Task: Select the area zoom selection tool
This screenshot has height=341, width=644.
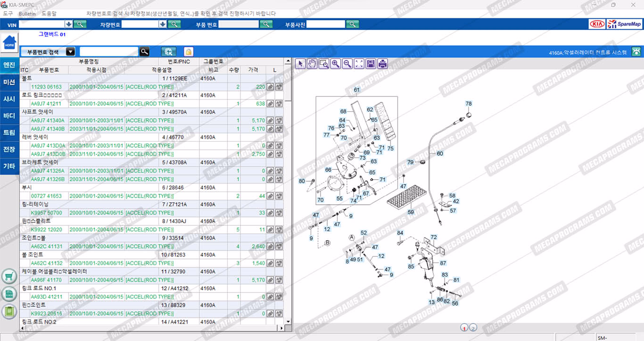Action: [x=323, y=64]
